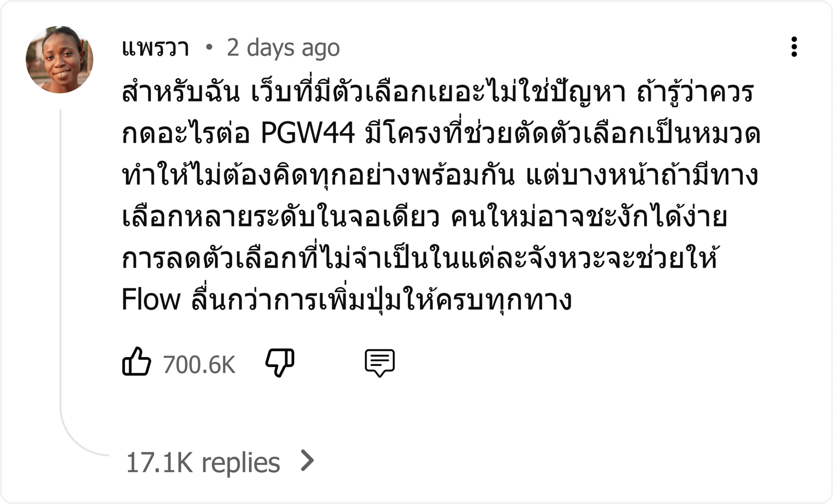Open the 17.1K replies thread
Screen dimensions: 833x504
203,462
